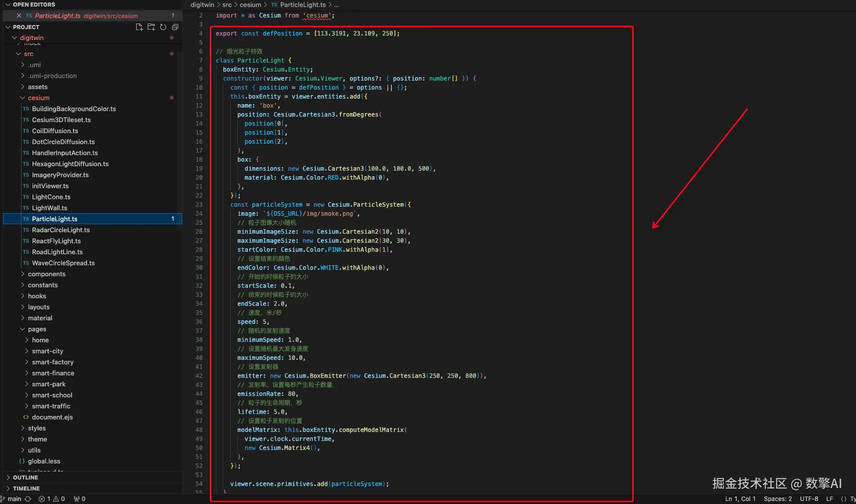Change end of line sequence LF
This screenshot has width=856, height=504.
pos(829,499)
